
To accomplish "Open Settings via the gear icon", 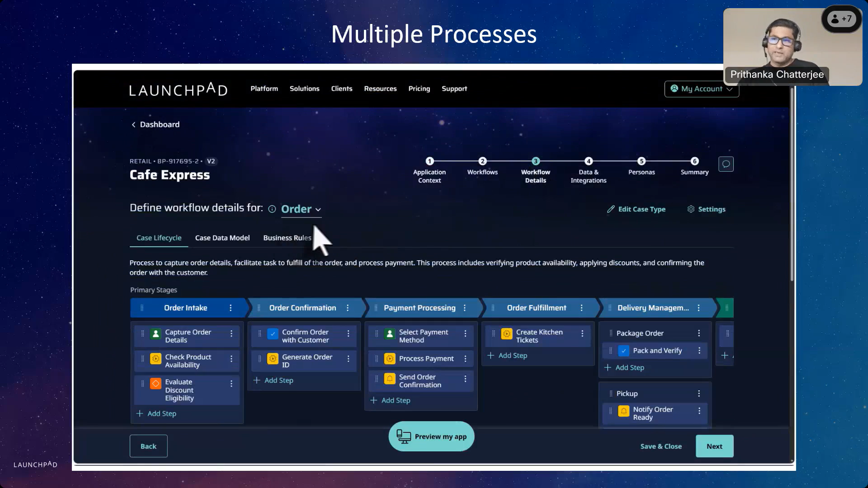I will point(691,209).
